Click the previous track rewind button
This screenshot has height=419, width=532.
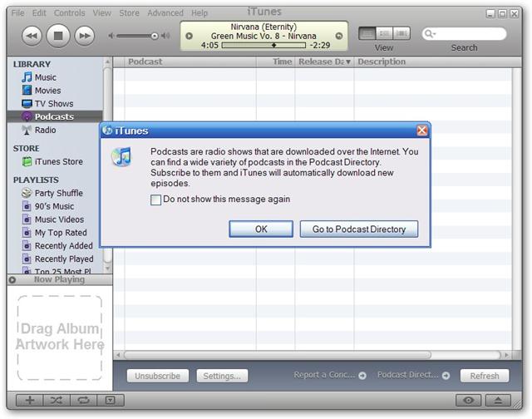[x=32, y=35]
